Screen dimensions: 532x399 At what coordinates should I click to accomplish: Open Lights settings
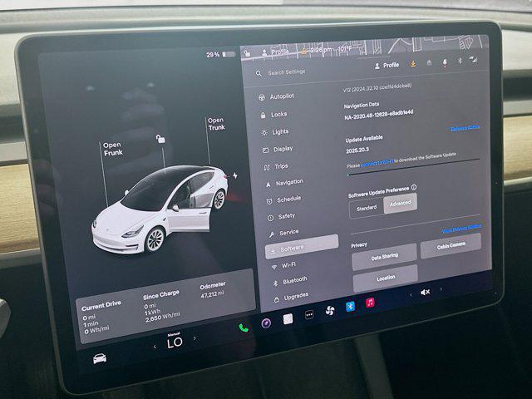pos(275,132)
